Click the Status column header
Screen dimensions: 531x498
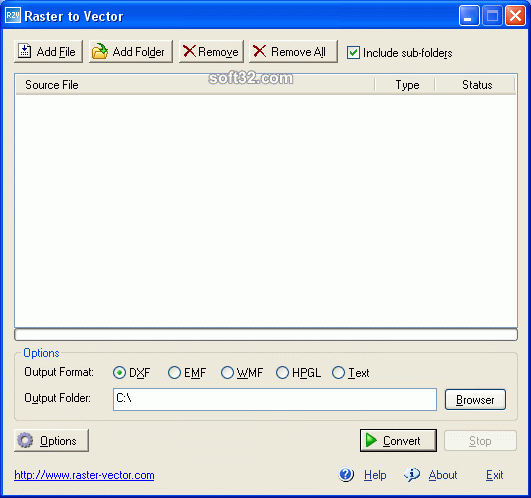(475, 85)
